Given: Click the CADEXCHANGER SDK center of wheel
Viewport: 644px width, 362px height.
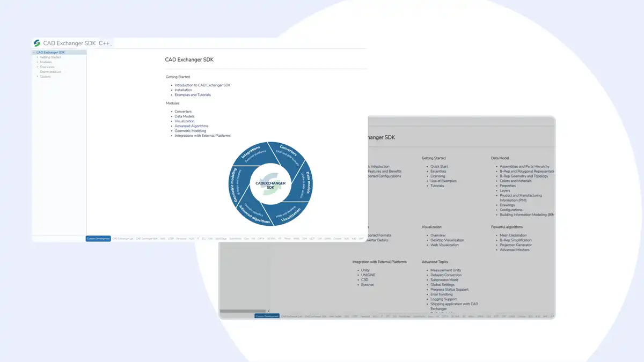Looking at the screenshot, I should (270, 184).
